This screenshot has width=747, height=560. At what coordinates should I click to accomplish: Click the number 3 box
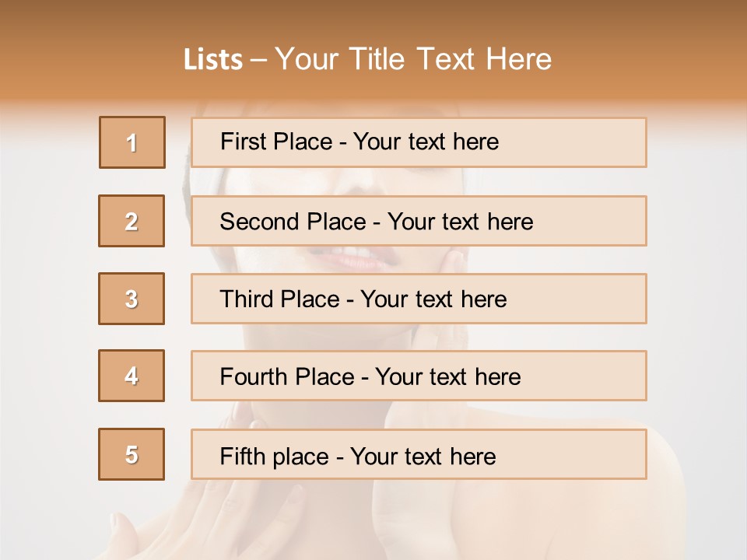click(132, 299)
